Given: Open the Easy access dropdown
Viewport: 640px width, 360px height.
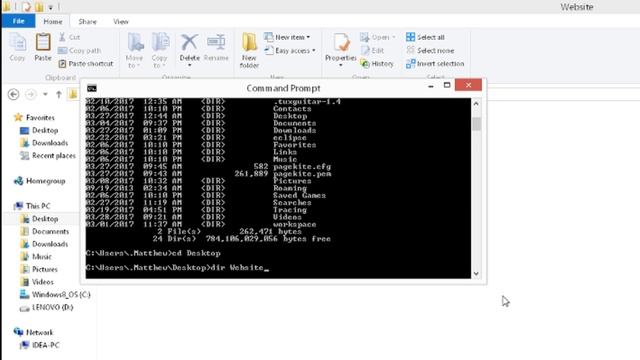Looking at the screenshot, I should click(x=290, y=51).
